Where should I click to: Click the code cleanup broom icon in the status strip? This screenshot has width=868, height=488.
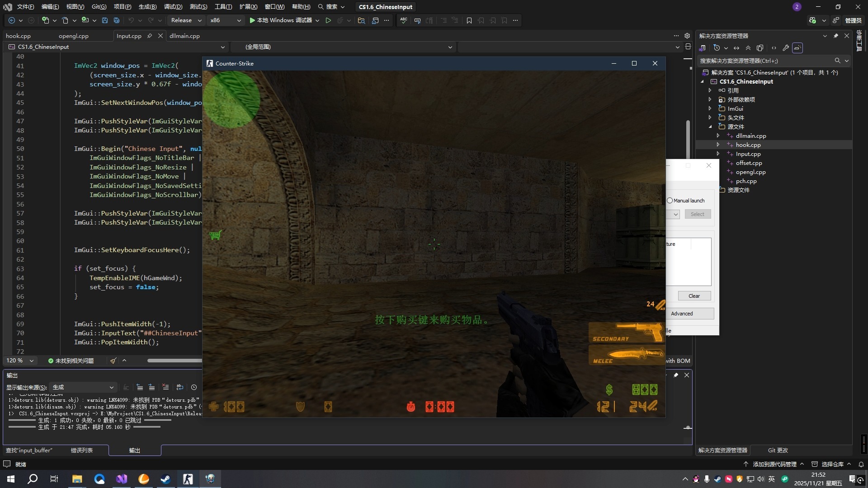click(x=113, y=361)
